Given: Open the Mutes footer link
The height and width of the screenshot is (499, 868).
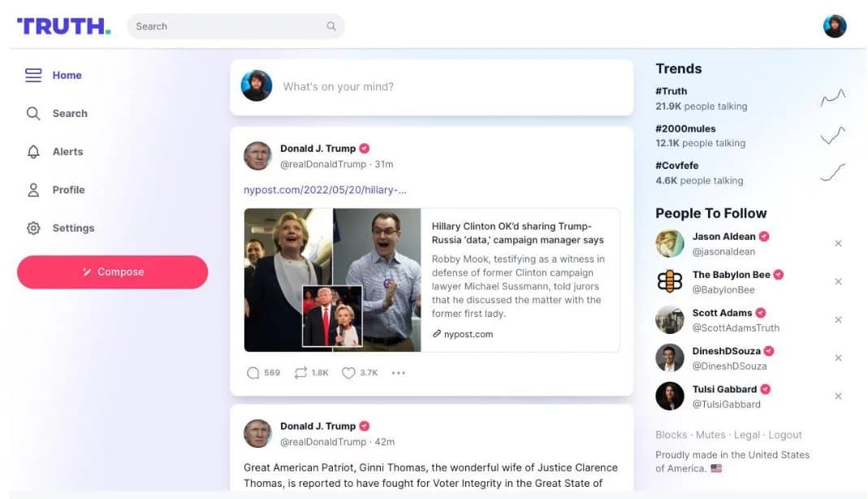Looking at the screenshot, I should pyautogui.click(x=710, y=435).
